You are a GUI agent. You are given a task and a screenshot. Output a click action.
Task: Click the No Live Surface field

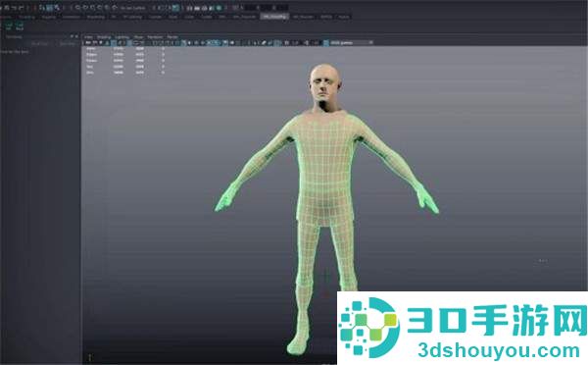pyautogui.click(x=133, y=8)
